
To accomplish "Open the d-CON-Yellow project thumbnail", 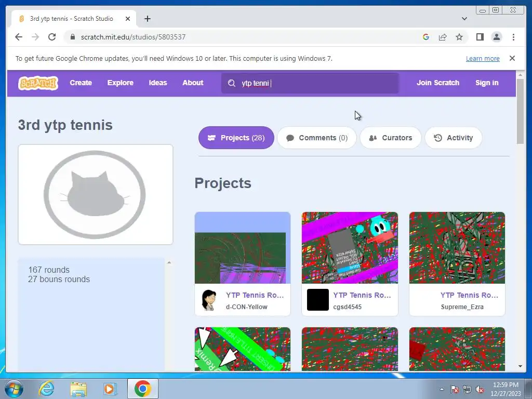I will click(243, 248).
